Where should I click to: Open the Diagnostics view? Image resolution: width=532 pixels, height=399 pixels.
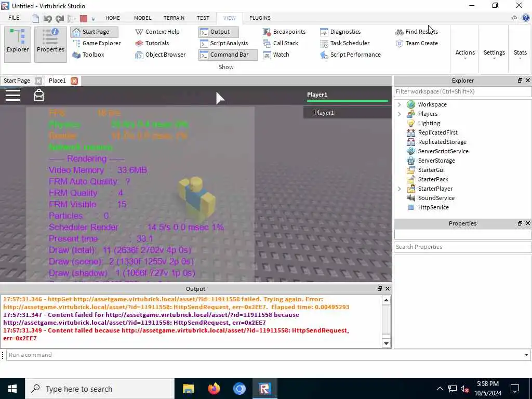[340, 32]
